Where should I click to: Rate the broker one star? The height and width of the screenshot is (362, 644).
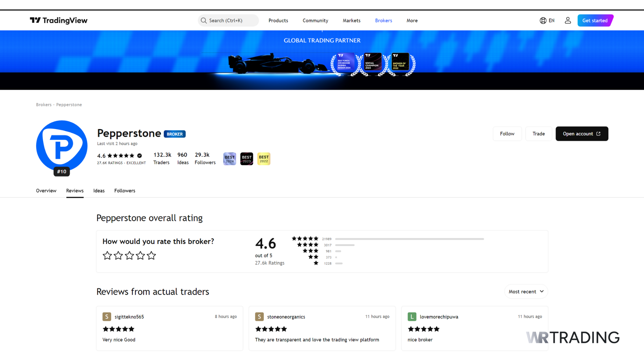[x=107, y=256]
